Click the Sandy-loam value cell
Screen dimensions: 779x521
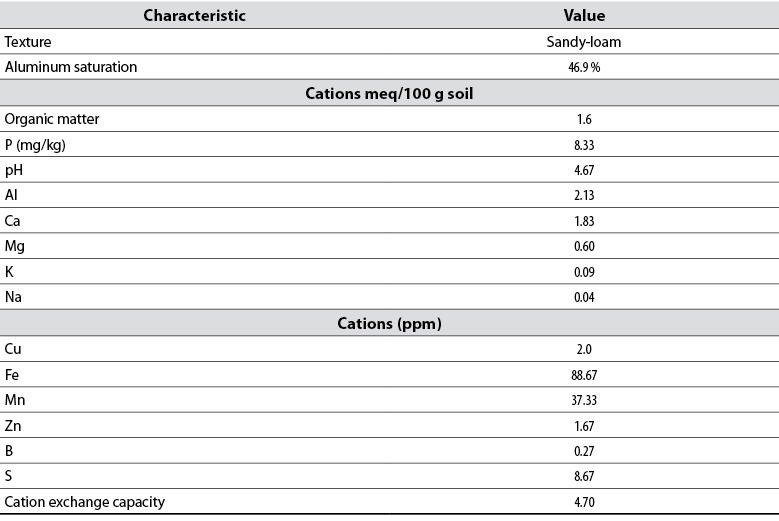(x=585, y=42)
